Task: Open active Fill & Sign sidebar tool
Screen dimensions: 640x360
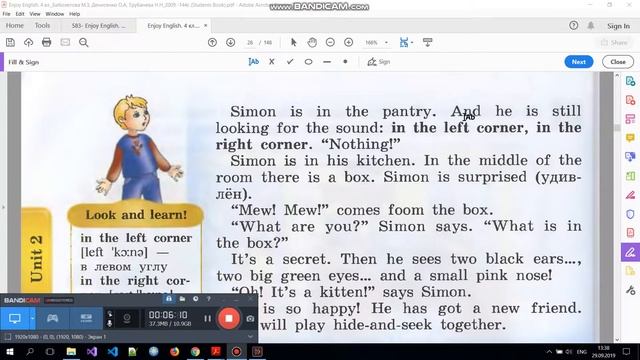Action: coord(630,252)
